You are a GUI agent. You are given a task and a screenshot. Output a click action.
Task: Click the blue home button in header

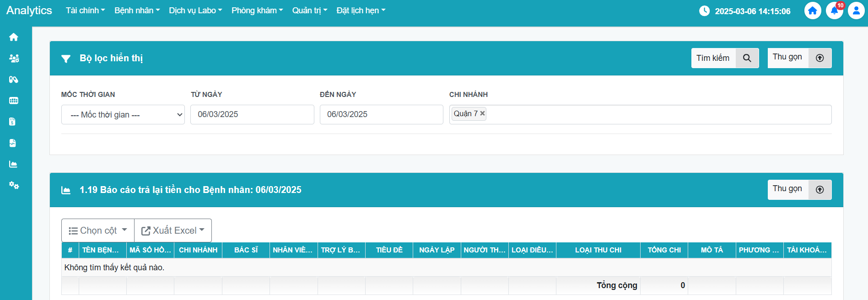812,11
